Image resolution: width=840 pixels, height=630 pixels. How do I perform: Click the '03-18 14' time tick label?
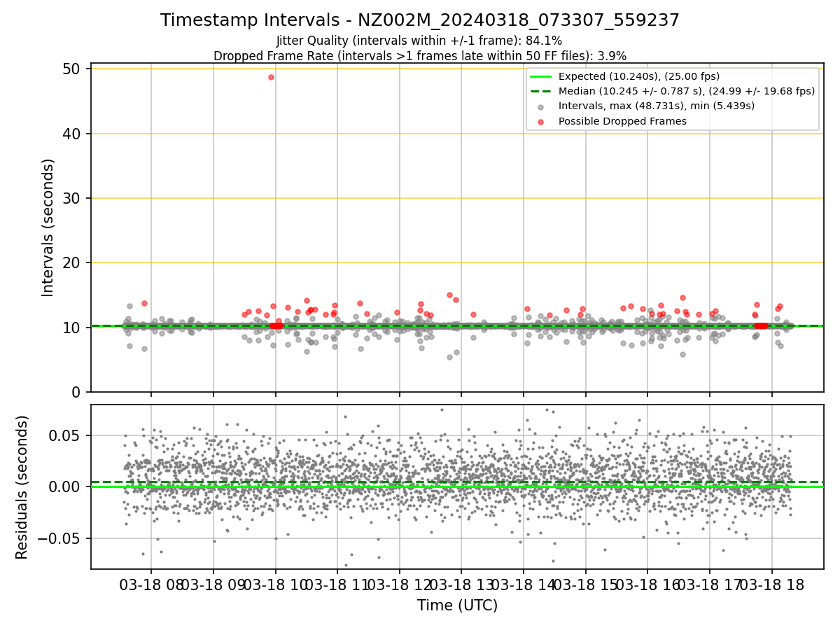coord(523,584)
